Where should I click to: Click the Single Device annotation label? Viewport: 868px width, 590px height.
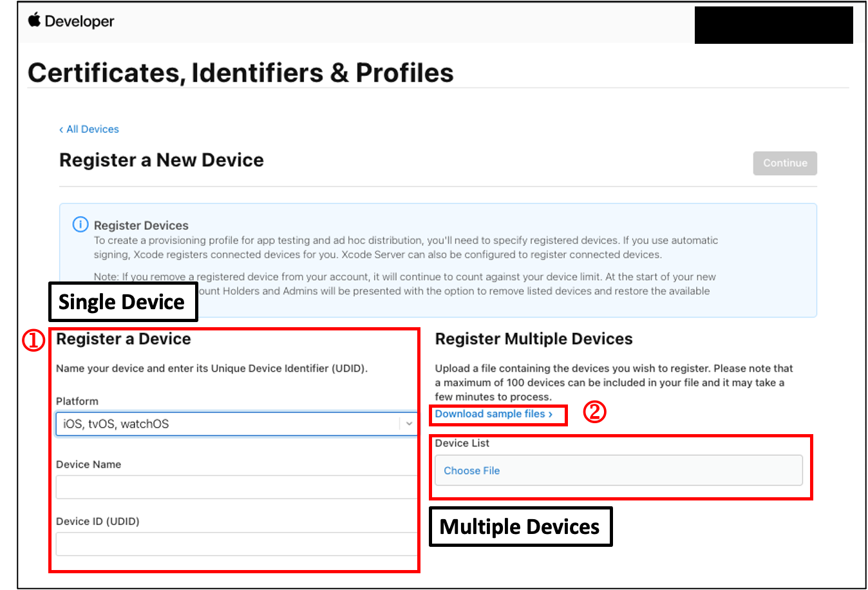coord(122,302)
